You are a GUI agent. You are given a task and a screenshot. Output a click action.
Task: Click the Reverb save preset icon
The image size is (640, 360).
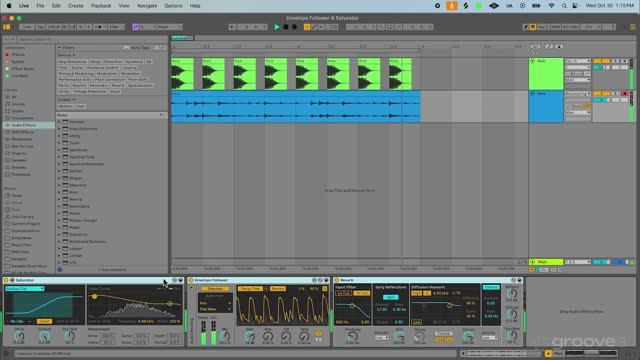(519, 280)
